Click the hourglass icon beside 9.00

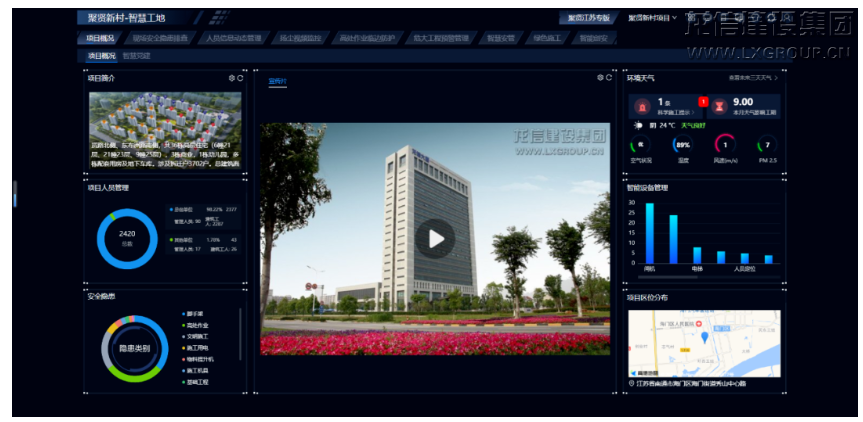click(718, 105)
